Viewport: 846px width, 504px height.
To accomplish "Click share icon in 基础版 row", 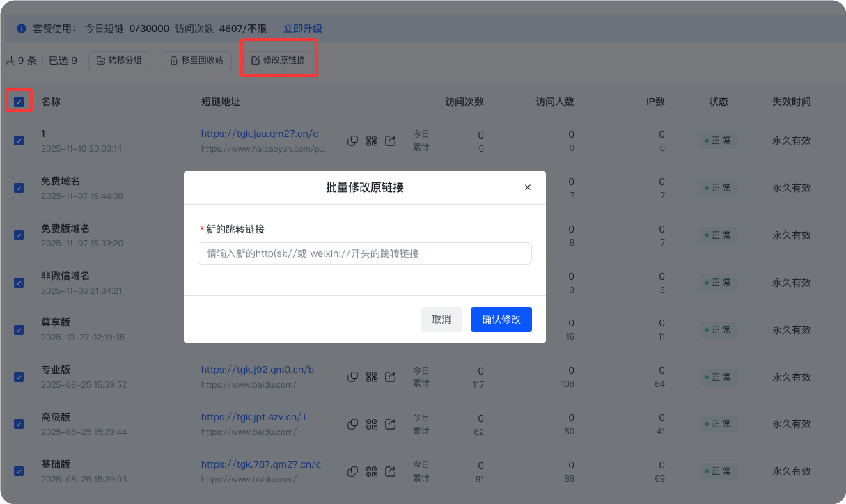I will pos(391,471).
